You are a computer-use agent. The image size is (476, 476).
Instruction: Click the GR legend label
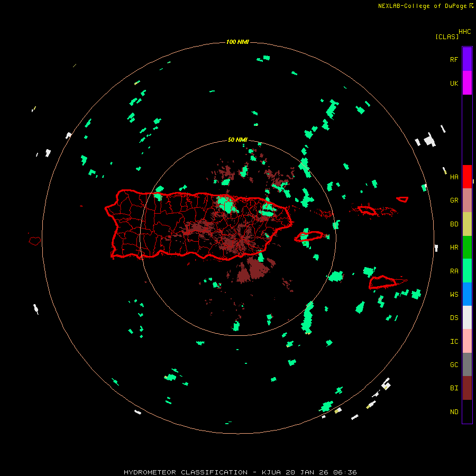coord(454,200)
